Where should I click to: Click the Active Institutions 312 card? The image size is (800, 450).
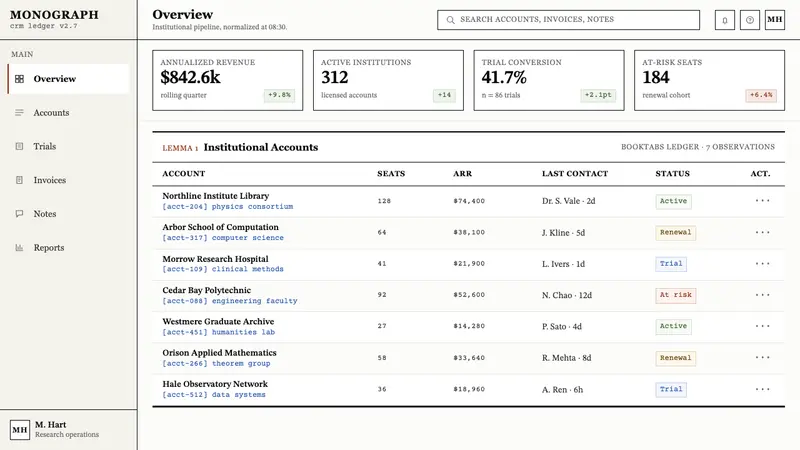pos(388,80)
